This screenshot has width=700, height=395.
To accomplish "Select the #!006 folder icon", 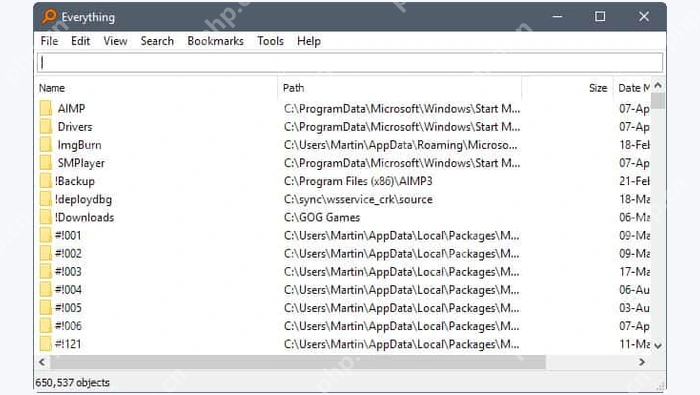I will pos(46,326).
